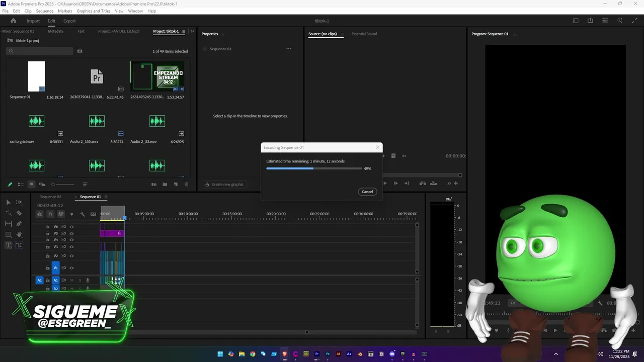Expand hidden panel tabs chevron
Image resolution: width=644 pixels, height=362 pixels.
(x=192, y=31)
